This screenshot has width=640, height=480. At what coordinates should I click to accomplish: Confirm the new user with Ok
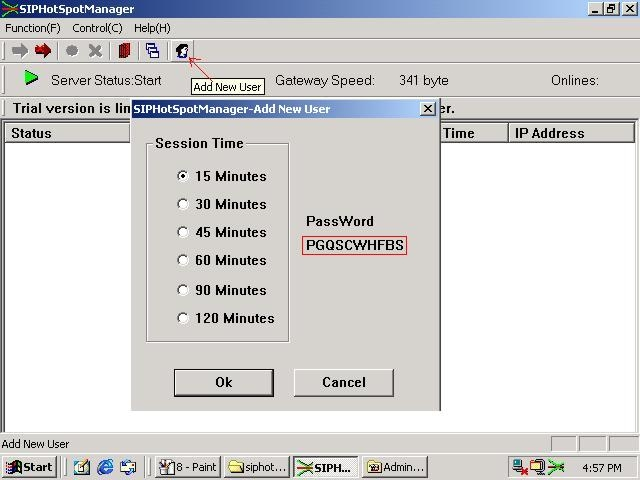[x=224, y=382]
